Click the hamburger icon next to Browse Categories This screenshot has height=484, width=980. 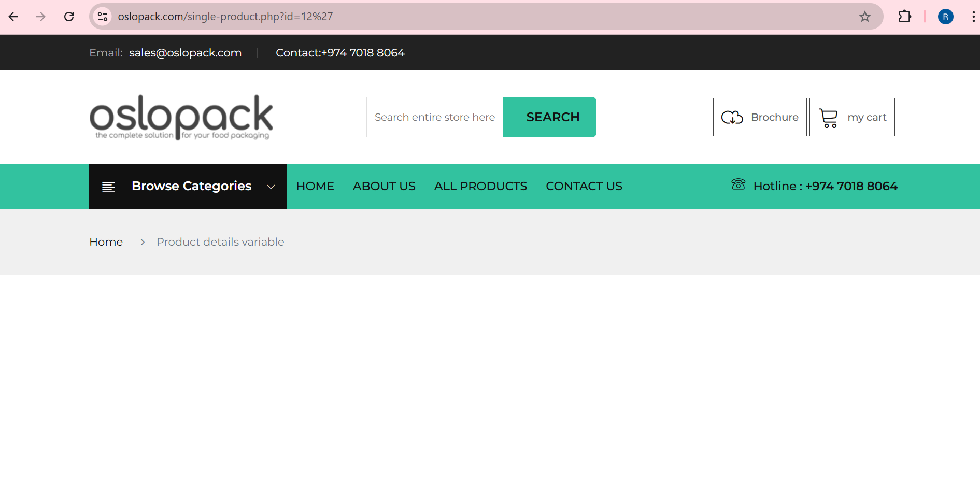tap(108, 186)
